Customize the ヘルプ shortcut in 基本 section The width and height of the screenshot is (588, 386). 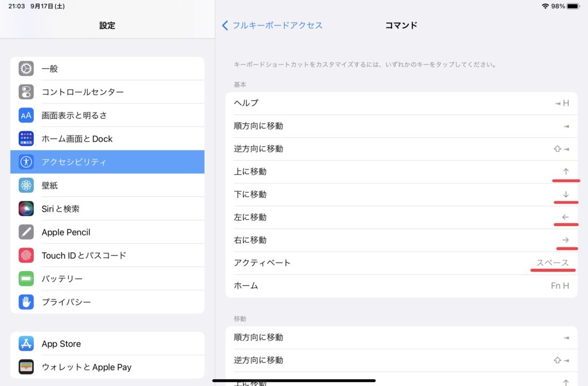401,103
